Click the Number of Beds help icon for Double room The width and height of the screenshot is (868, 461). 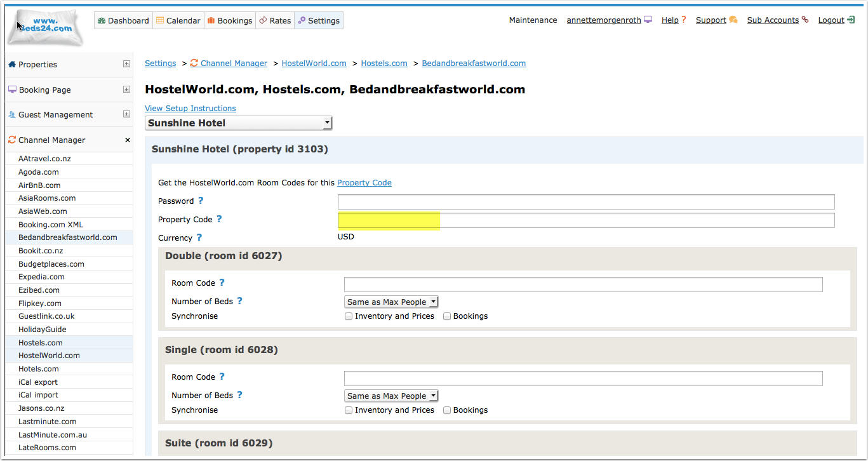[x=239, y=301]
